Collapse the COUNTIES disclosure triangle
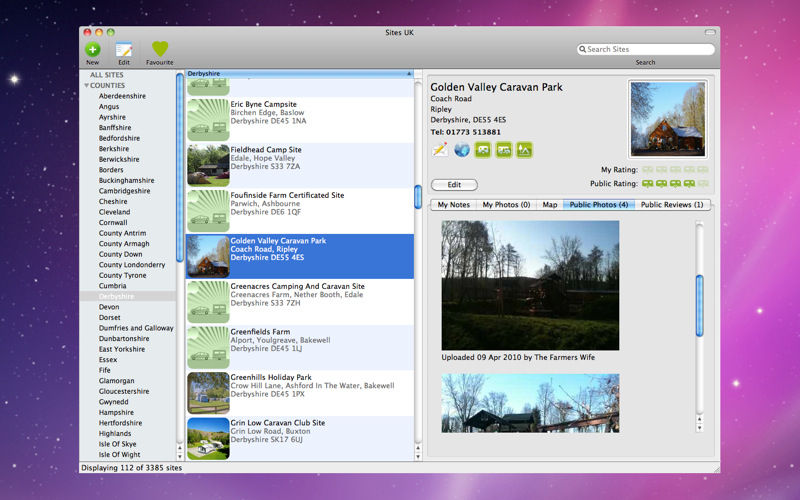 point(86,85)
